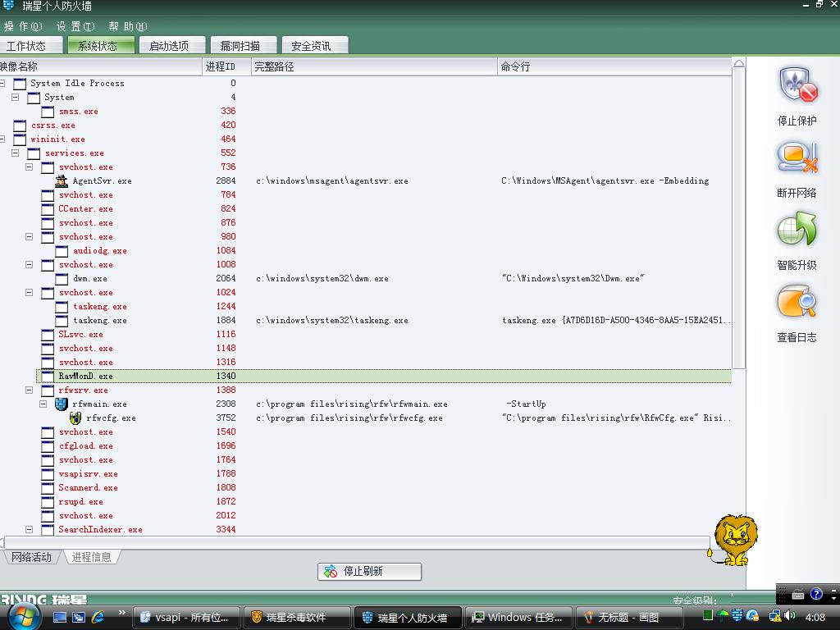Switch to Windows 任务 taskbar button
This screenshot has width=840, height=630.
519,618
